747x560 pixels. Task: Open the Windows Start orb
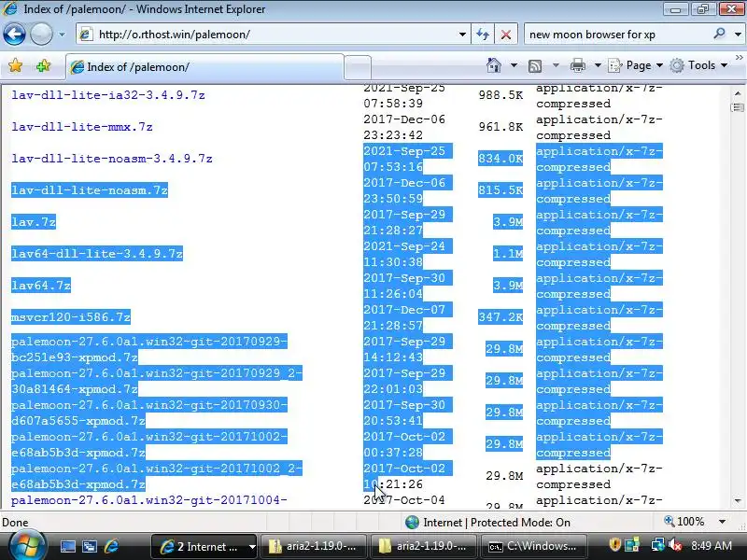(x=27, y=546)
